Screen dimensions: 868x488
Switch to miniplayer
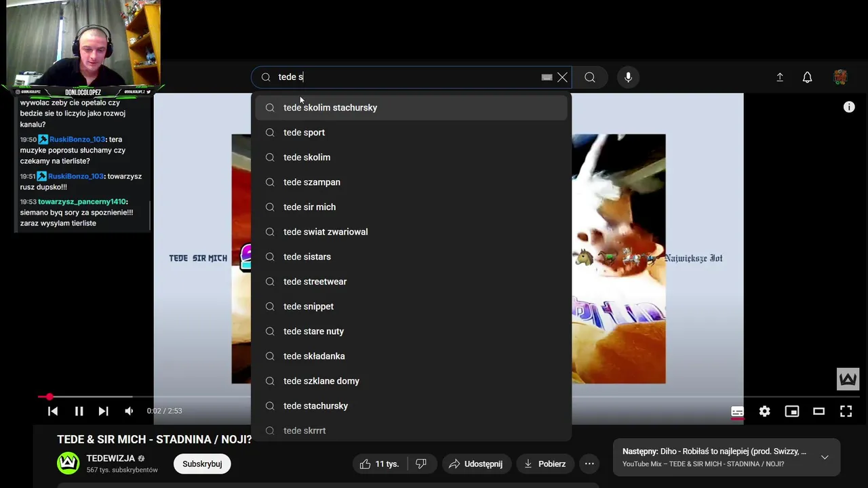(791, 411)
